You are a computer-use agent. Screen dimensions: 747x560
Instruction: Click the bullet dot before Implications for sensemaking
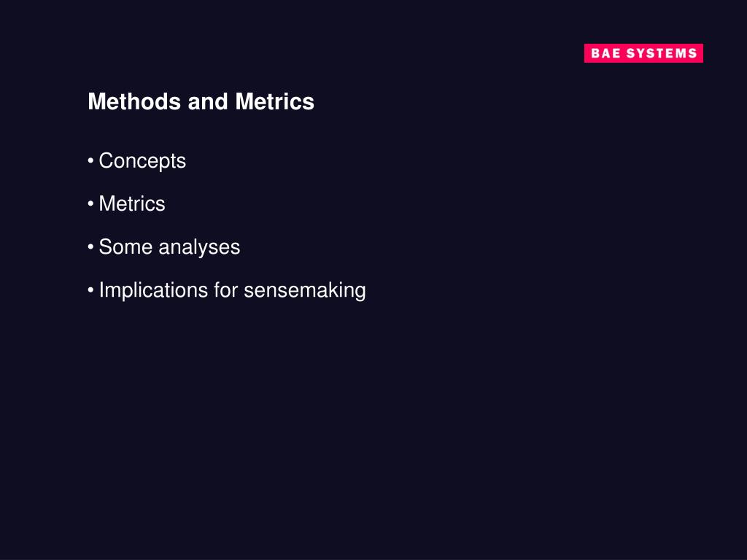click(90, 290)
